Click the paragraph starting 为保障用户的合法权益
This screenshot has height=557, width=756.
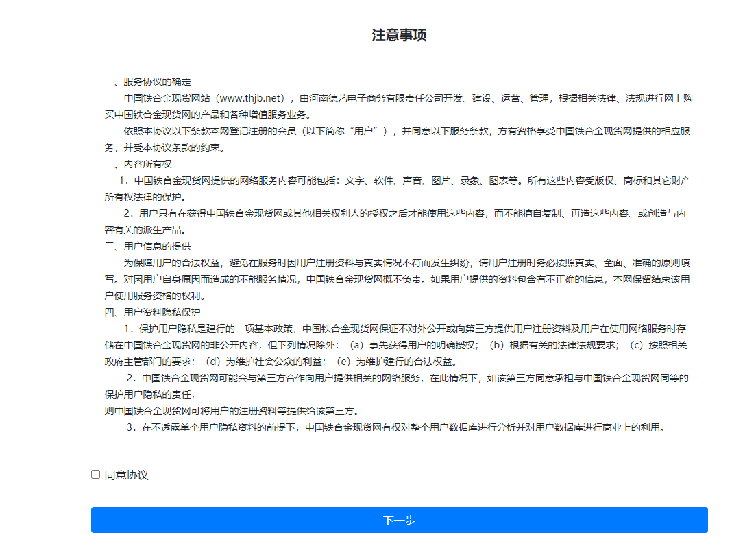pyautogui.click(x=398, y=263)
